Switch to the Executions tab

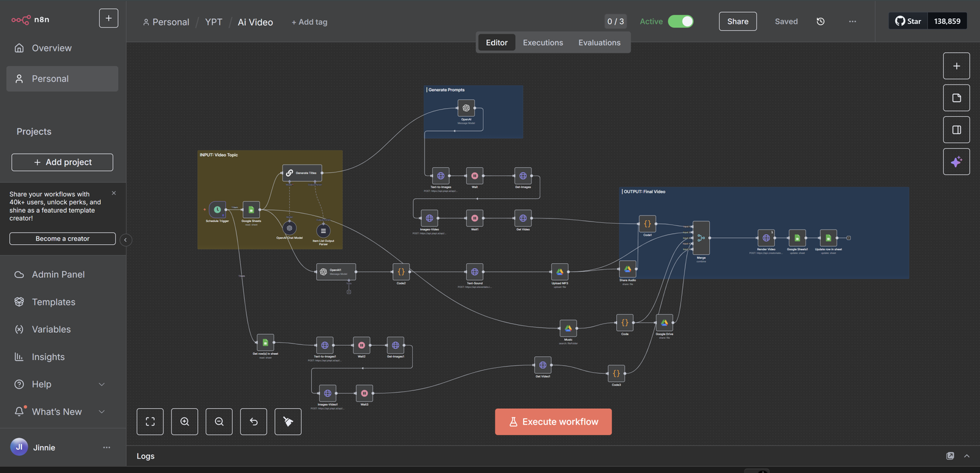[x=543, y=43]
